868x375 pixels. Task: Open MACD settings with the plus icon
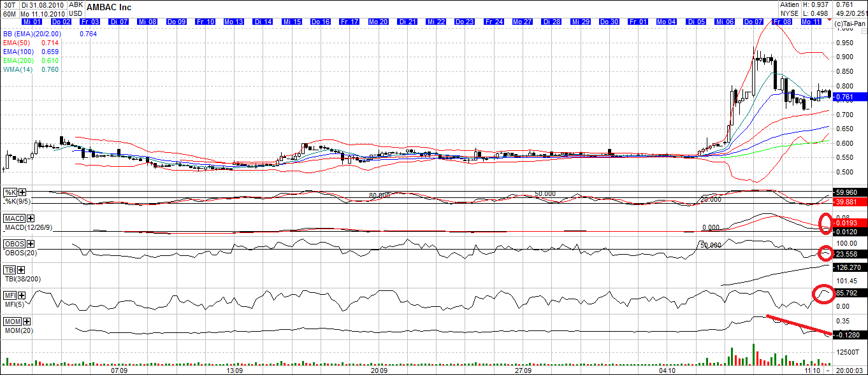[x=30, y=218]
